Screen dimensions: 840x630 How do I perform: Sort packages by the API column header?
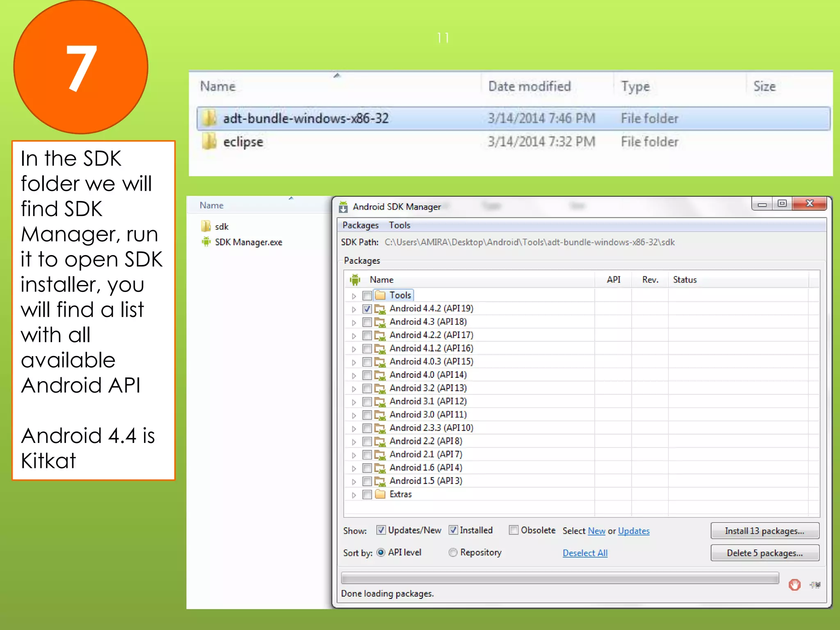(x=613, y=280)
